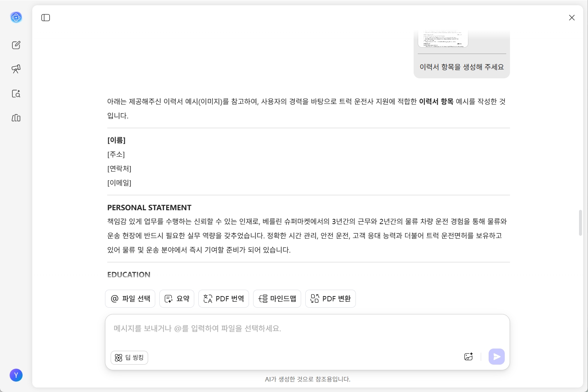Select the AI document search icon
Screen dimensions: 588x392
tap(16, 94)
